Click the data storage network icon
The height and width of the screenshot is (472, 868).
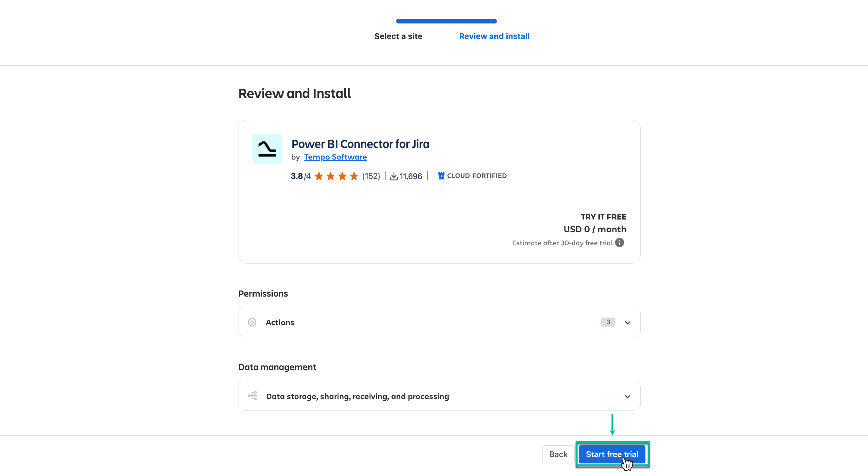tap(253, 396)
